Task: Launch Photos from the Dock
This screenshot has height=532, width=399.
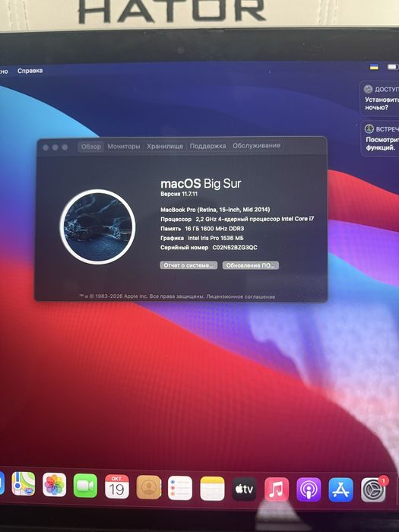Action: 54,485
